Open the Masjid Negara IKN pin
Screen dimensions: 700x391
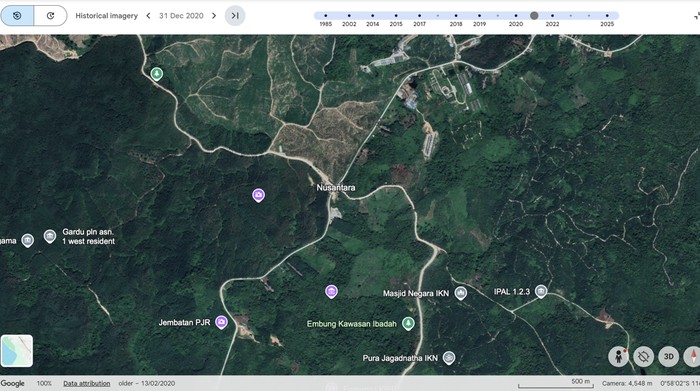[461, 293]
